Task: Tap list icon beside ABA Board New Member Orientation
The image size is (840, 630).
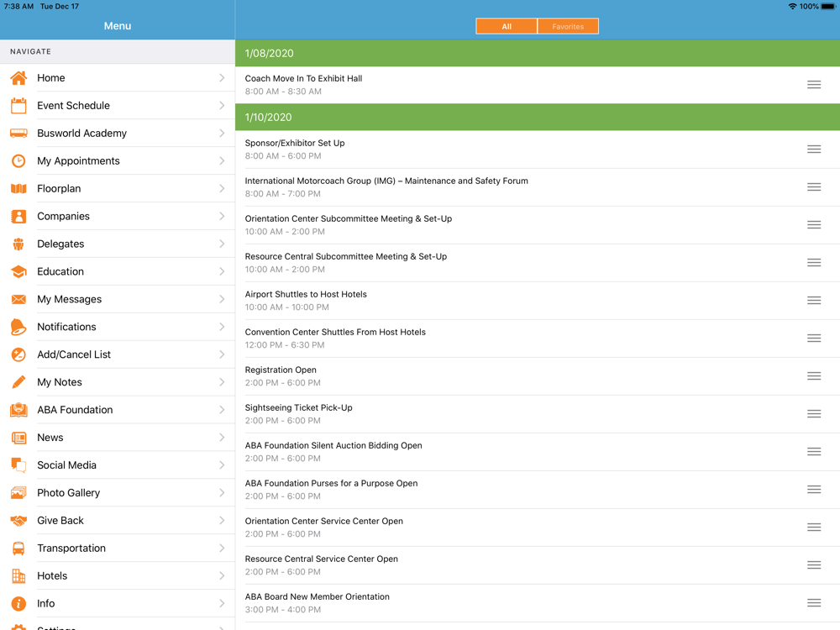Action: pos(814,602)
